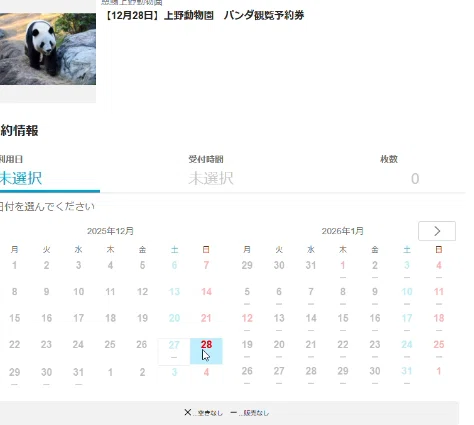This screenshot has width=474, height=425.
Task: Click the 日 header in the 2026年1月 calendar
Action: tap(439, 249)
